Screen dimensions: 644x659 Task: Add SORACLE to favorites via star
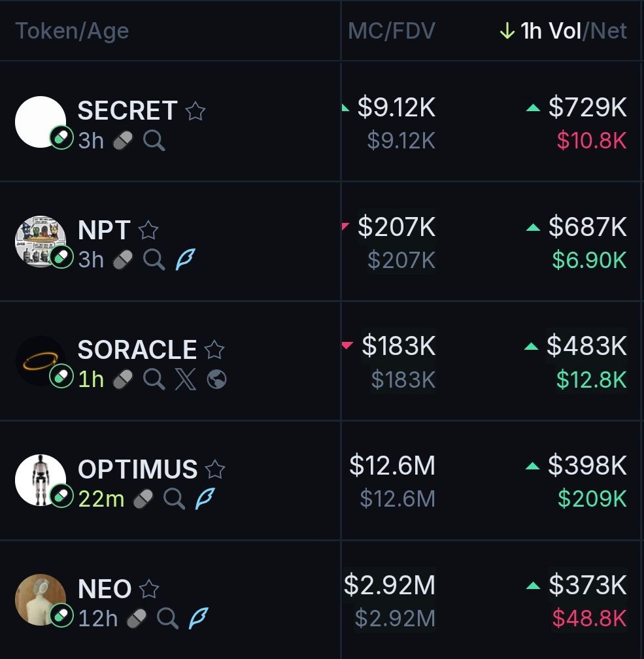pos(214,350)
